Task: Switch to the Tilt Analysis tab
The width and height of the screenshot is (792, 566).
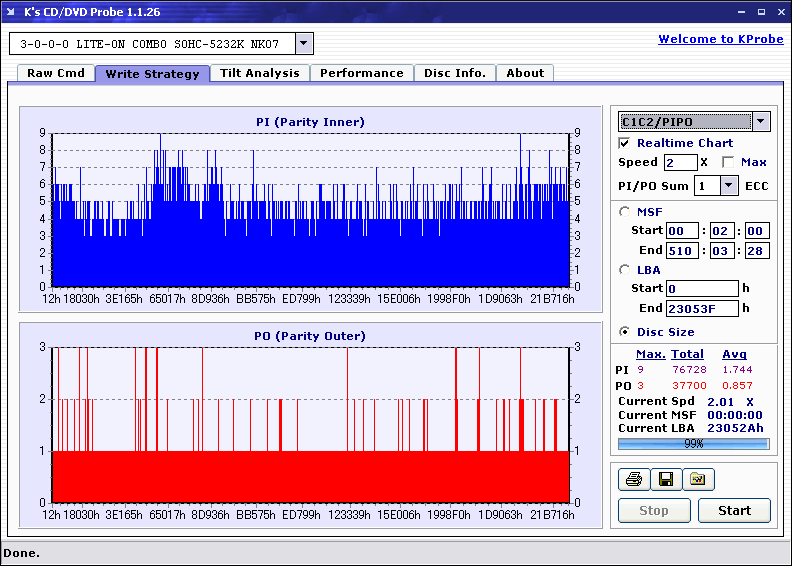Action: tap(259, 73)
